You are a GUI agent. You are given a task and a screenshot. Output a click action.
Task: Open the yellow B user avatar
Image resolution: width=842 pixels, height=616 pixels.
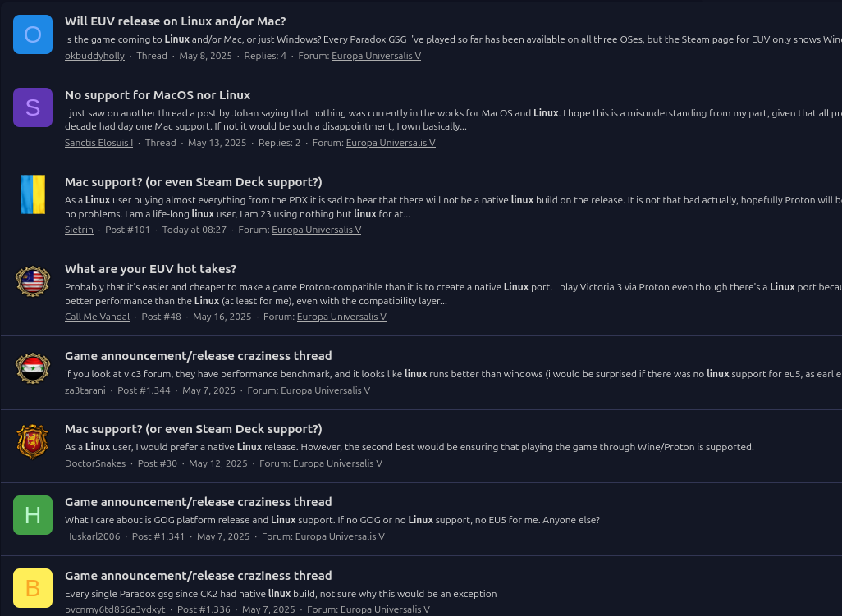33,588
